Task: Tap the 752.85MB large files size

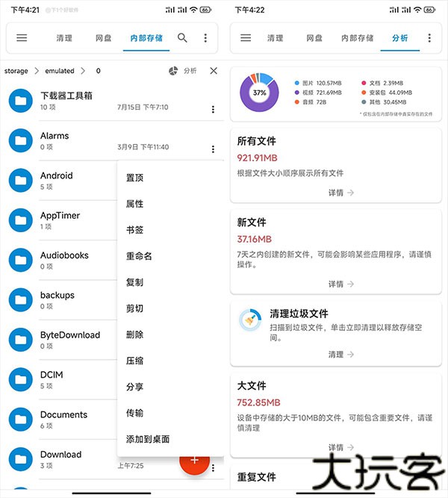Action: (x=258, y=402)
